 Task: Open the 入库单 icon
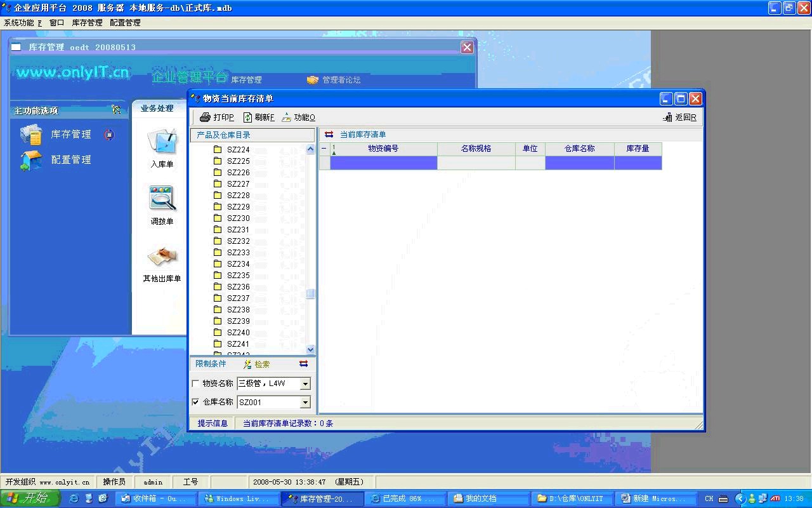pyautogui.click(x=162, y=142)
